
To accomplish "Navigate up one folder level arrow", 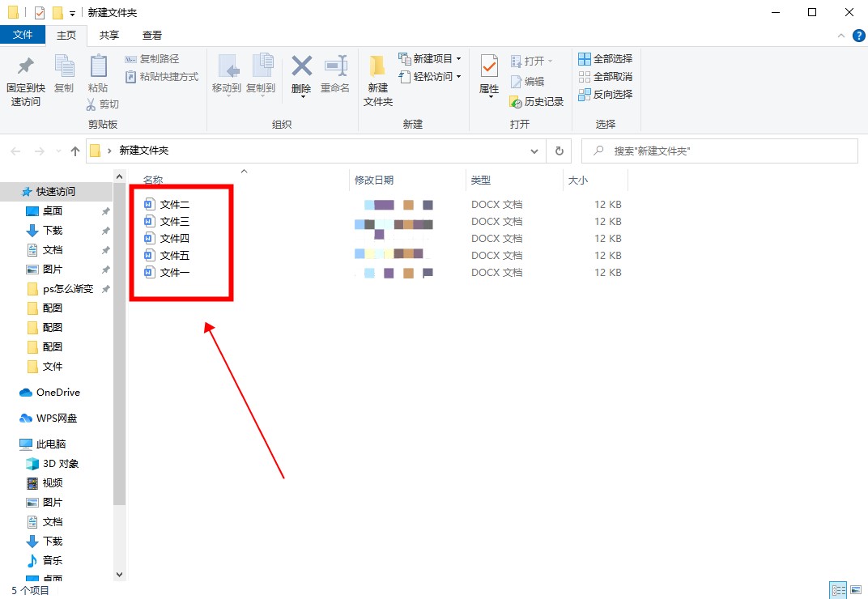I will [75, 151].
